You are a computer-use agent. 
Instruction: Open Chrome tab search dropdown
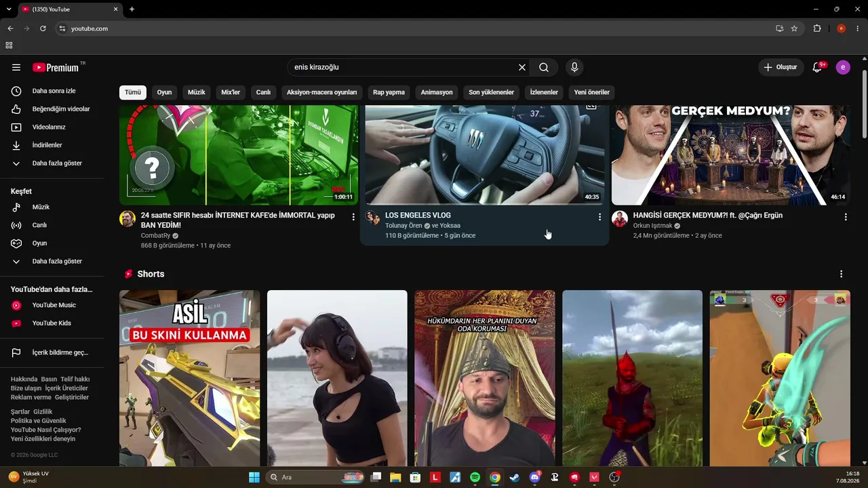(9, 9)
